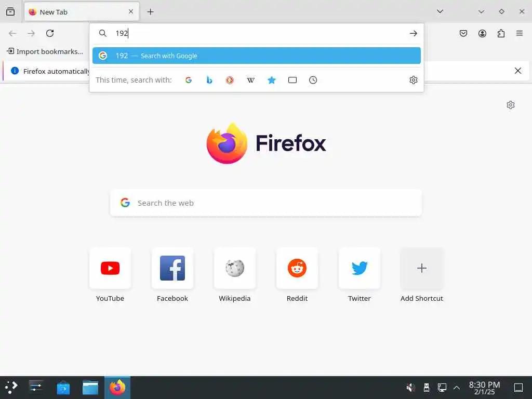Screen dimensions: 532x399
Task: Click the address bar containing 192
Action: pyautogui.click(x=257, y=33)
